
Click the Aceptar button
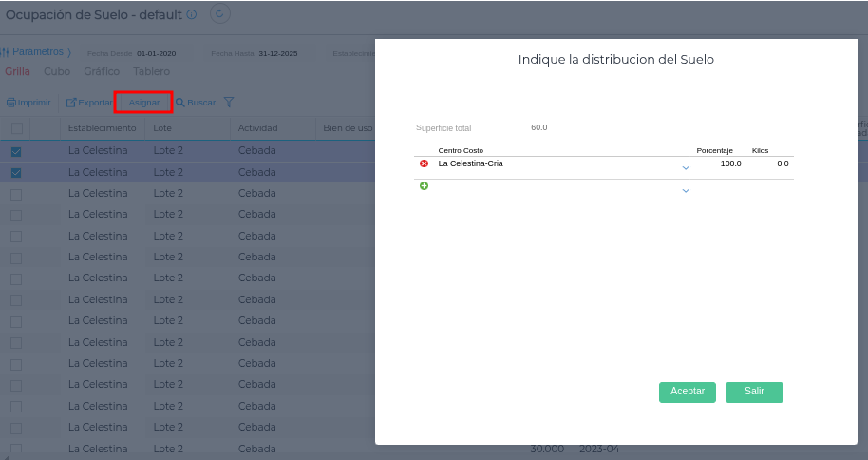(687, 392)
